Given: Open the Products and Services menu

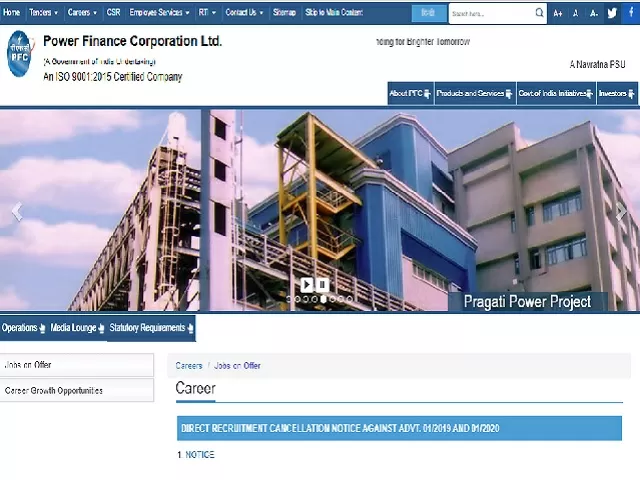Looking at the screenshot, I should [x=475, y=93].
